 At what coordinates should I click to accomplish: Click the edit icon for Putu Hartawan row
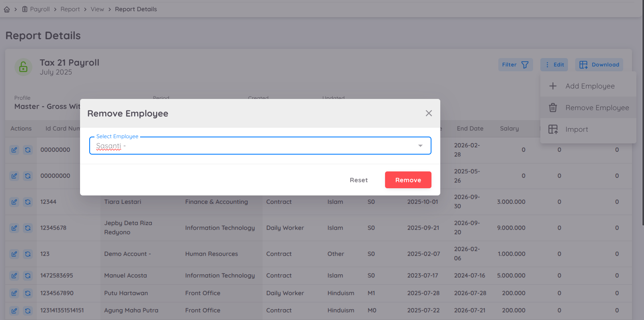click(x=14, y=293)
